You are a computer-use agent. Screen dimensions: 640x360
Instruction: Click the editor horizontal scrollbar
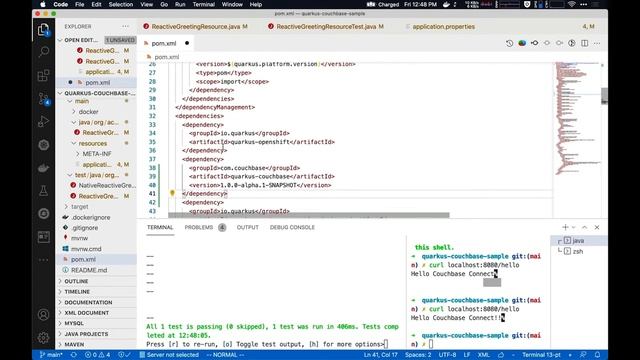pos(309,215)
